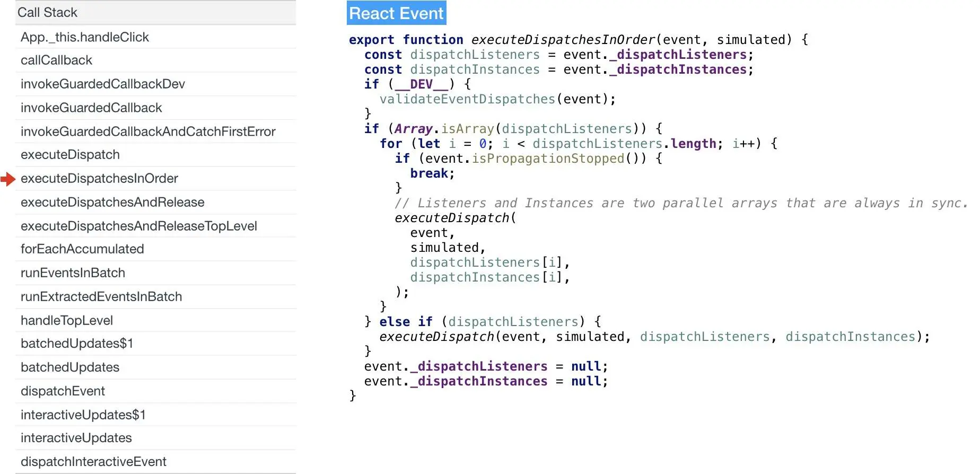This screenshot has height=474, width=980.
Task: Select runExtractedEventsInBatch frame
Action: (x=155, y=297)
